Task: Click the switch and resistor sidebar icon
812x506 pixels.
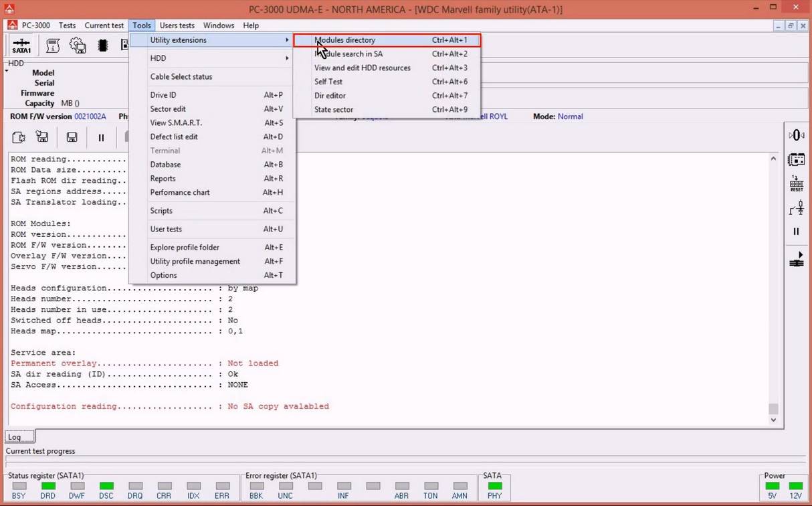Action: tap(796, 209)
